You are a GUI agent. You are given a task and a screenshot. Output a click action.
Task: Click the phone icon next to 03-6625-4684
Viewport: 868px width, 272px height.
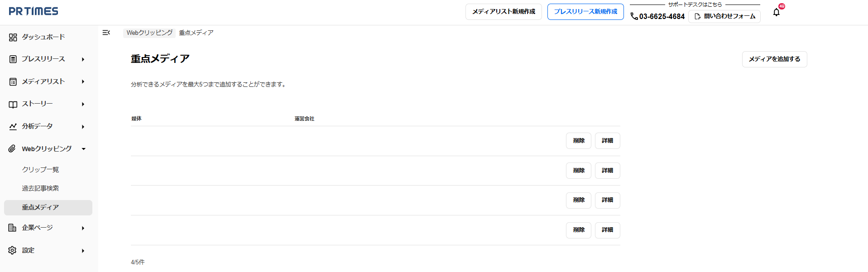pyautogui.click(x=633, y=16)
